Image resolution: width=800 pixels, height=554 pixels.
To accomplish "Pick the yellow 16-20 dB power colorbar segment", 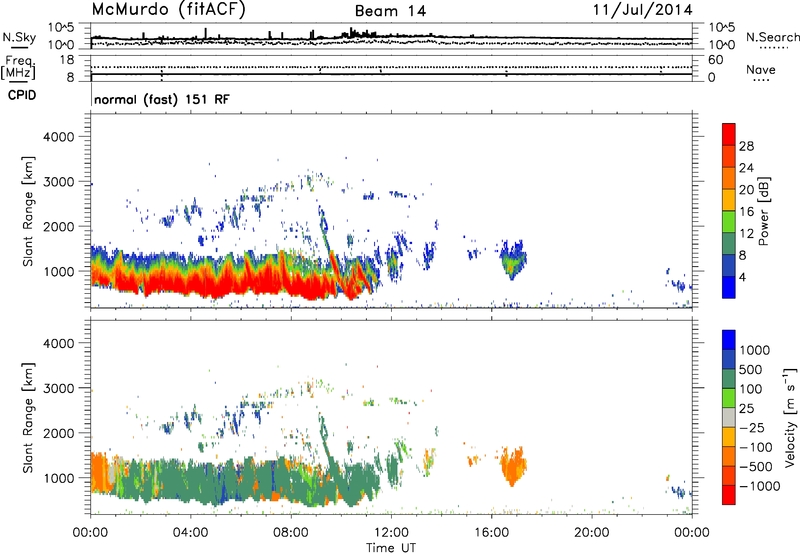I will click(729, 200).
